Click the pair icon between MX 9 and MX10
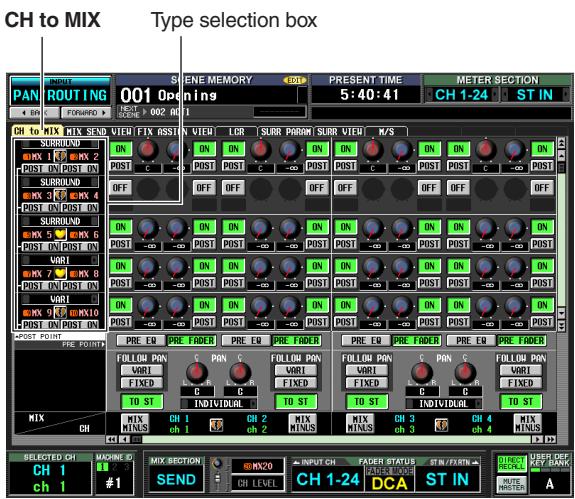 (x=61, y=313)
